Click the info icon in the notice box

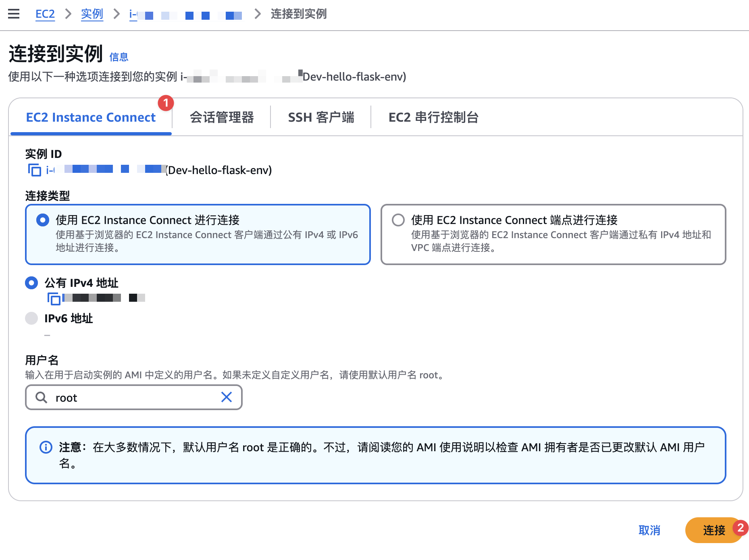[46, 447]
